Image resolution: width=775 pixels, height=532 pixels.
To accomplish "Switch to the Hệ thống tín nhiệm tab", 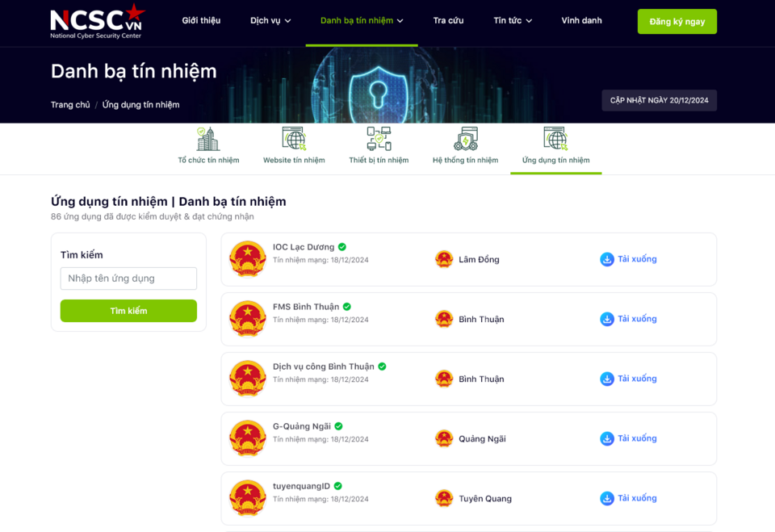I will click(x=466, y=160).
